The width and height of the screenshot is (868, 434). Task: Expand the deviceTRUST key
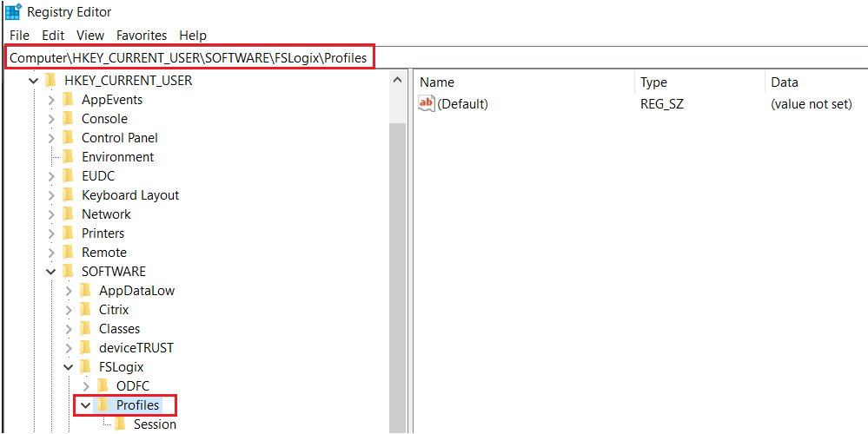click(x=69, y=348)
